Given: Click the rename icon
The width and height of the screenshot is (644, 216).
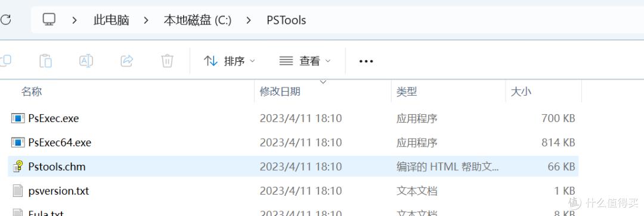Looking at the screenshot, I should [x=86, y=61].
